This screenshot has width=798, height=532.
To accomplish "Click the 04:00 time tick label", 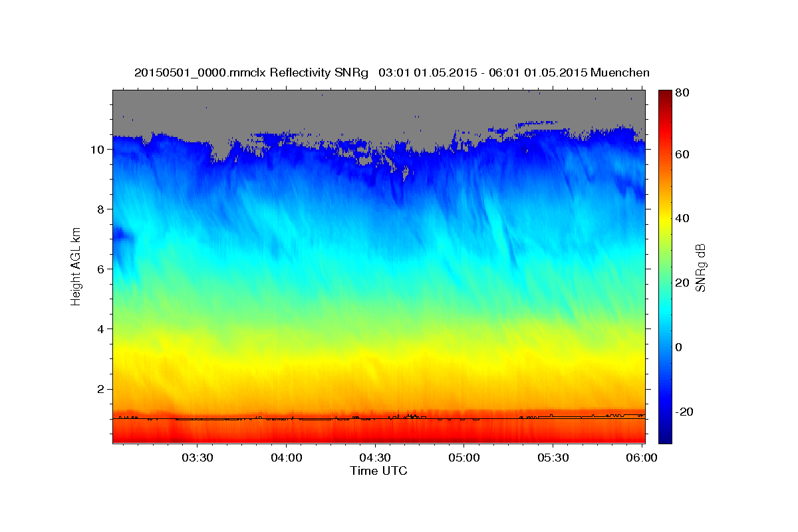I will pos(287,458).
